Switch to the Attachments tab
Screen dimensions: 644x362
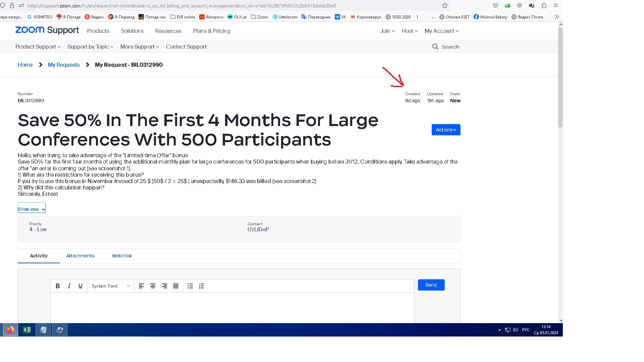(80, 256)
